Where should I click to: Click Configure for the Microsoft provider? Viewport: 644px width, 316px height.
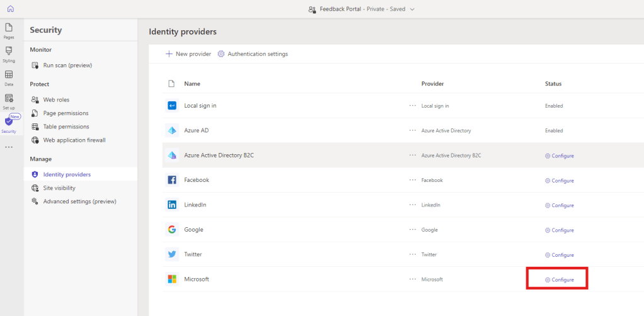tap(560, 279)
